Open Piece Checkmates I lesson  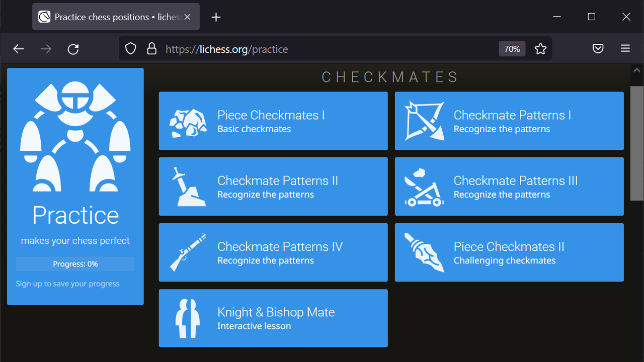point(273,121)
